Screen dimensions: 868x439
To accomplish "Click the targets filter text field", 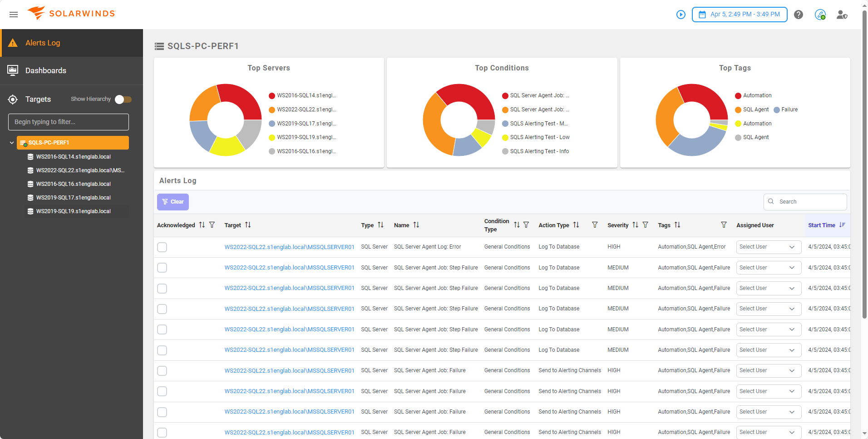I will (x=69, y=122).
